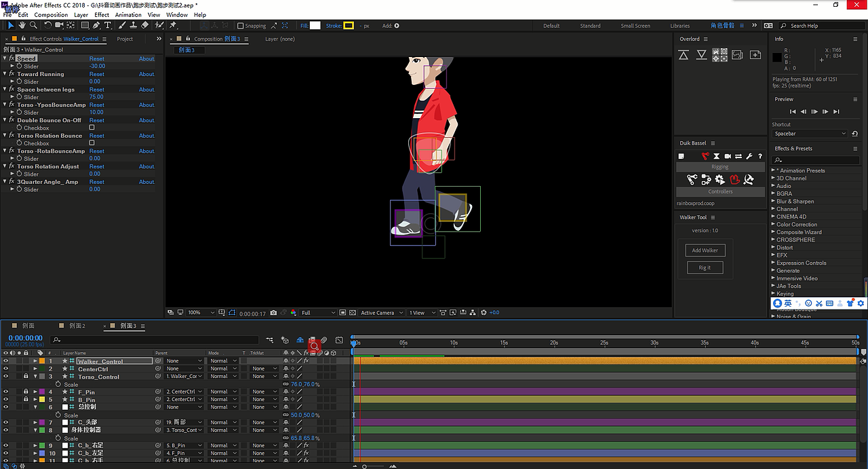Click Reset for the Speed effect
Image resolution: width=868 pixels, height=469 pixels.
(x=97, y=58)
